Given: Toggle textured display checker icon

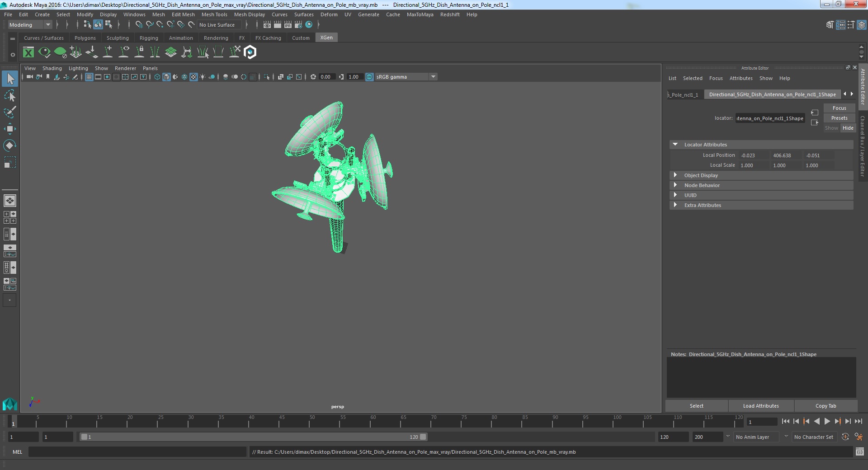Looking at the screenshot, I should 193,77.
